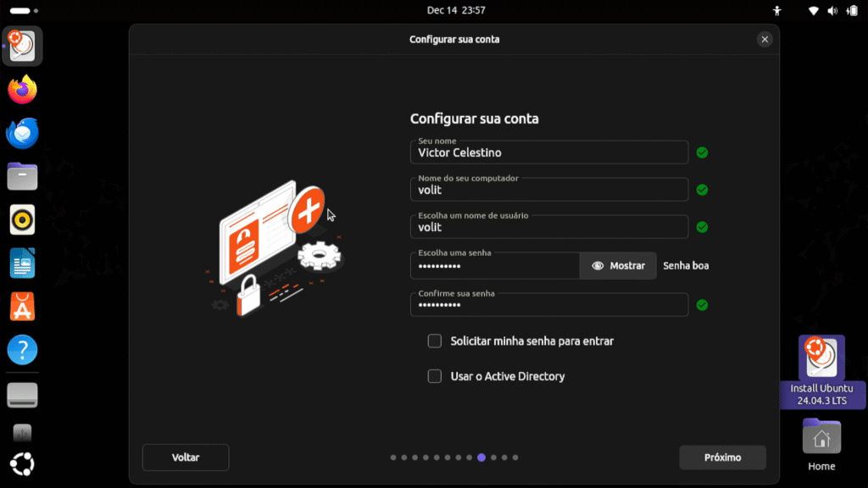Open the Files manager in dock
The width and height of the screenshot is (868, 488).
tap(23, 176)
